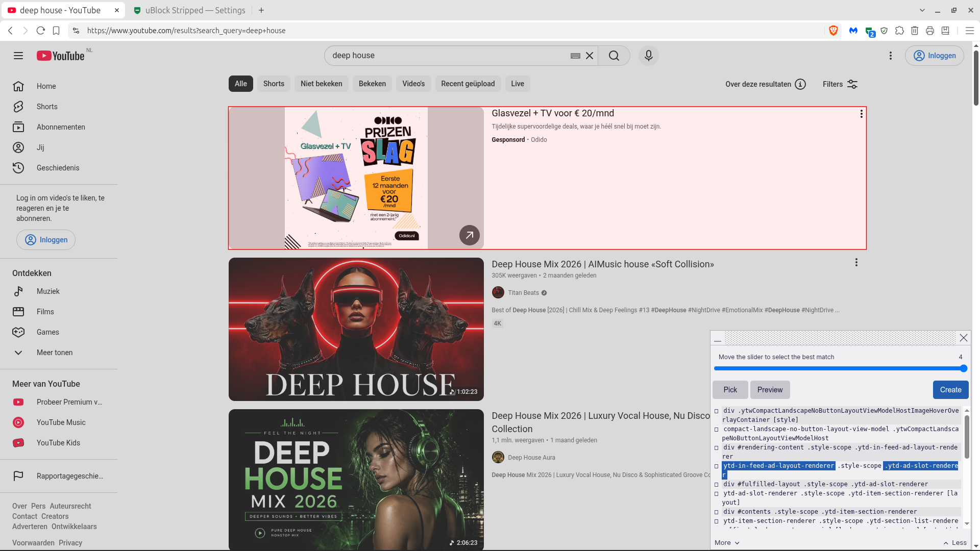Click the printer toolbar icon
980x551 pixels.
pos(930,31)
